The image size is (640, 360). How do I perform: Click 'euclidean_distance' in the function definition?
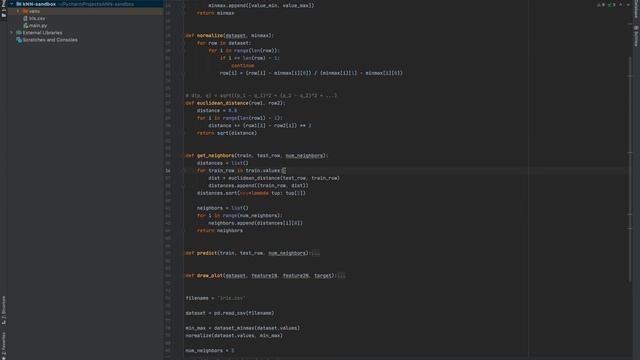click(222, 103)
